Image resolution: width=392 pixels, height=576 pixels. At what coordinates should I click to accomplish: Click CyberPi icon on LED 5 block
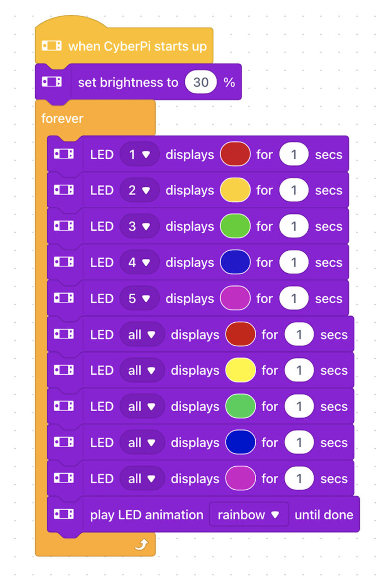[x=64, y=298]
